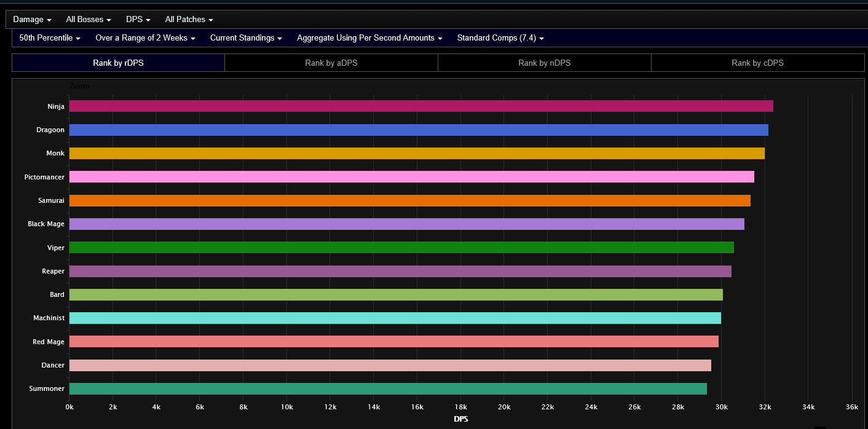Click the purple Black Mage bar

(407, 224)
